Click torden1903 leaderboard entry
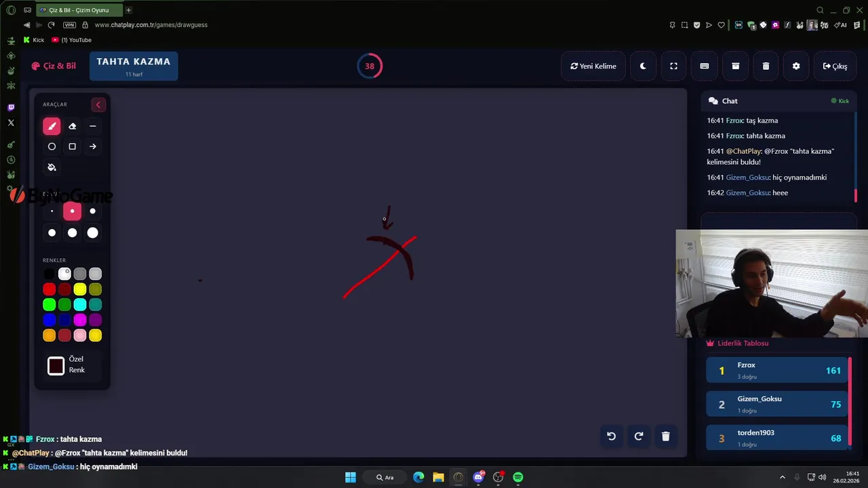This screenshot has height=488, width=868. click(776, 438)
